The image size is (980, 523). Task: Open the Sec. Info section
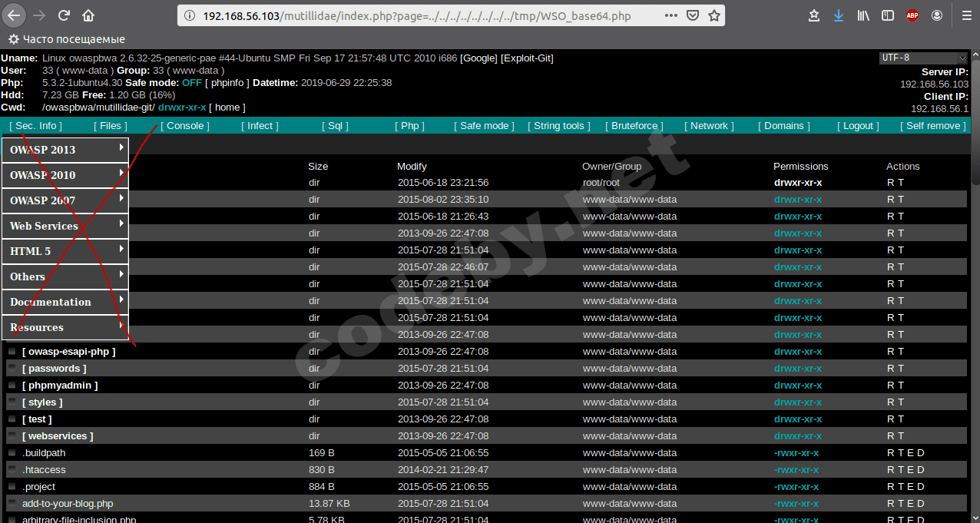[x=36, y=126]
